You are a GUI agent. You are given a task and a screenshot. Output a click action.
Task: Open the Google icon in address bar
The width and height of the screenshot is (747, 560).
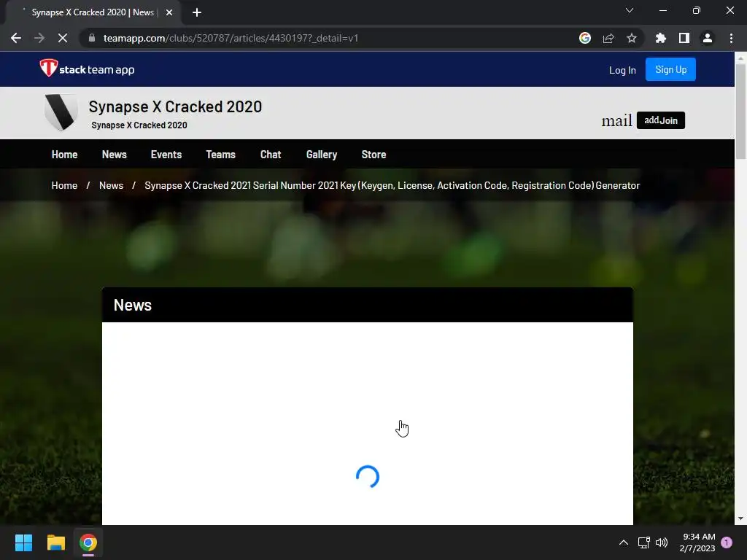point(585,38)
